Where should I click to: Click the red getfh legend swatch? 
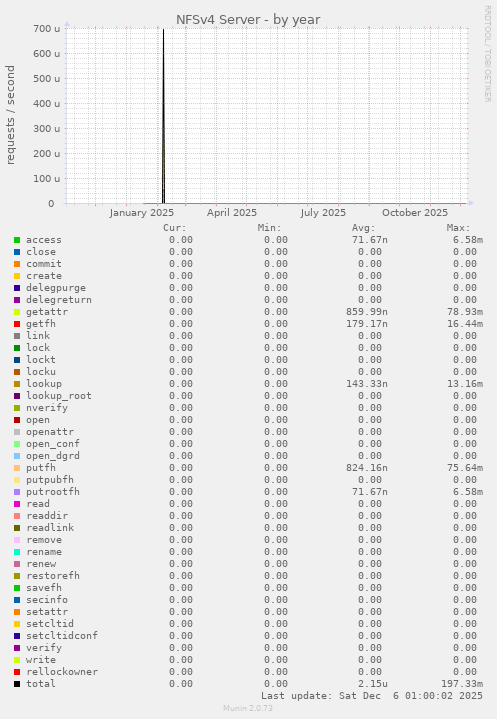(x=17, y=324)
